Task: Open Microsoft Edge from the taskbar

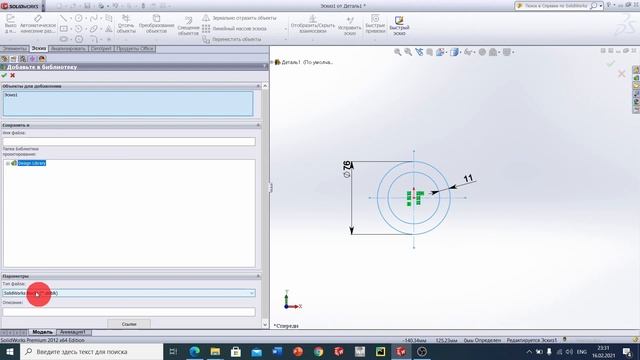Action: 194,351
